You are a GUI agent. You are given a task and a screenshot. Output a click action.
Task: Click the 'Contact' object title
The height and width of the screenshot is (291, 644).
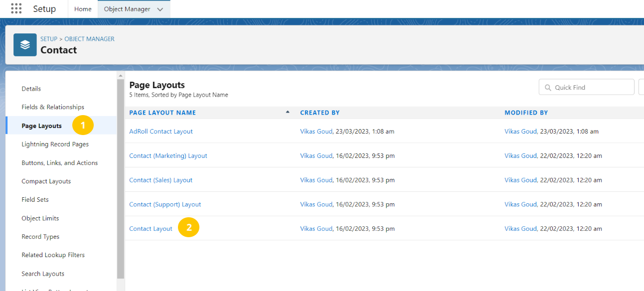[59, 50]
